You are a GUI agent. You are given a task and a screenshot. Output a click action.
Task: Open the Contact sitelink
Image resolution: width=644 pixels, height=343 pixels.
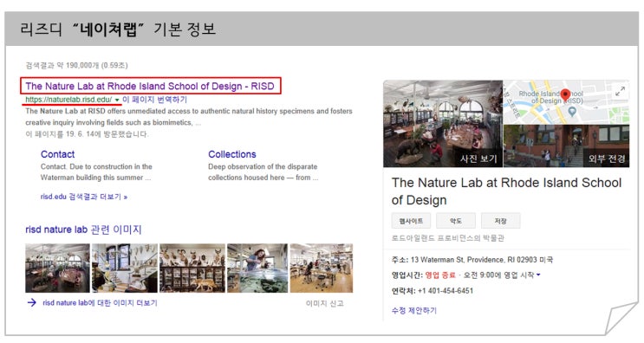pyautogui.click(x=57, y=154)
